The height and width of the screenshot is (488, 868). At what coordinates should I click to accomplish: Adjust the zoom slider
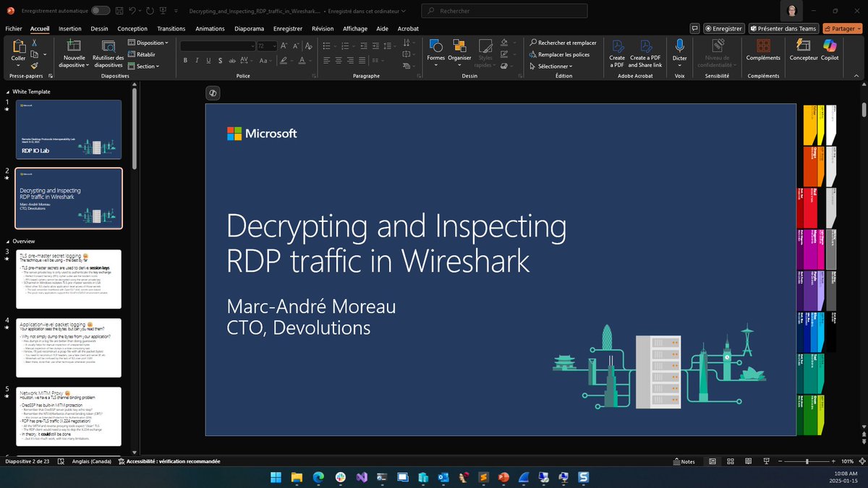(806, 461)
